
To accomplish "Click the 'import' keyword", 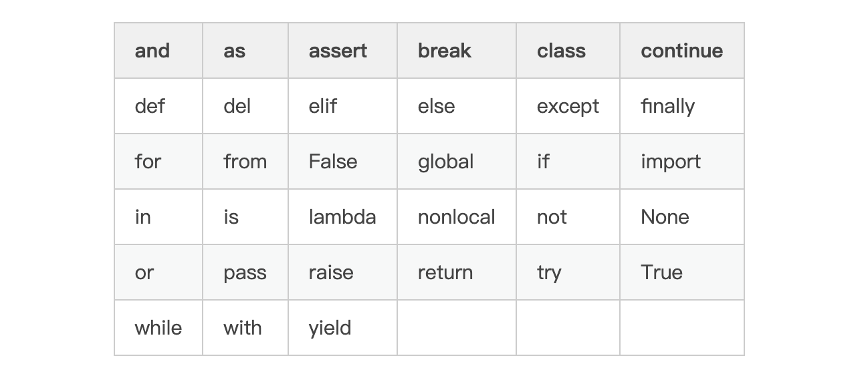I will pos(671,162).
